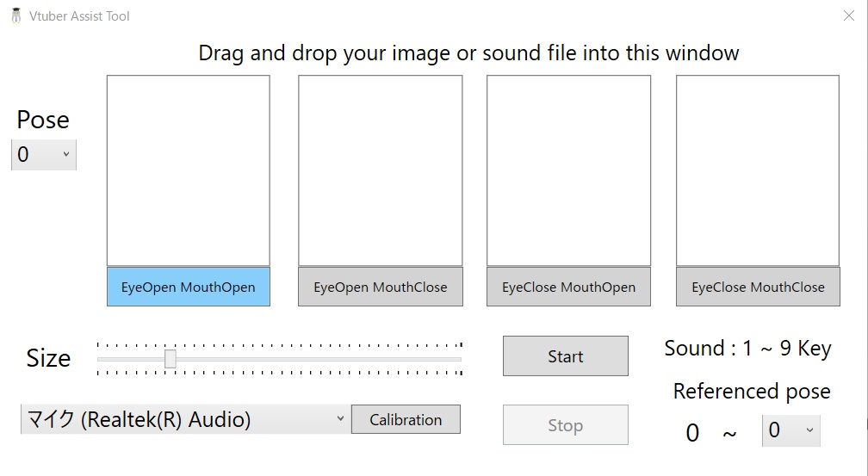Click the Calibration button

click(x=406, y=419)
